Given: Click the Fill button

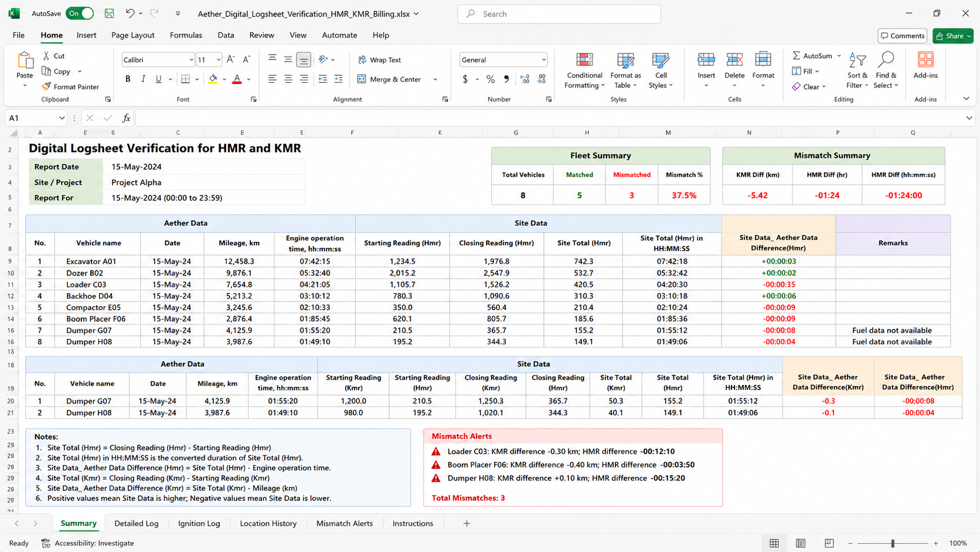Looking at the screenshot, I should 806,71.
